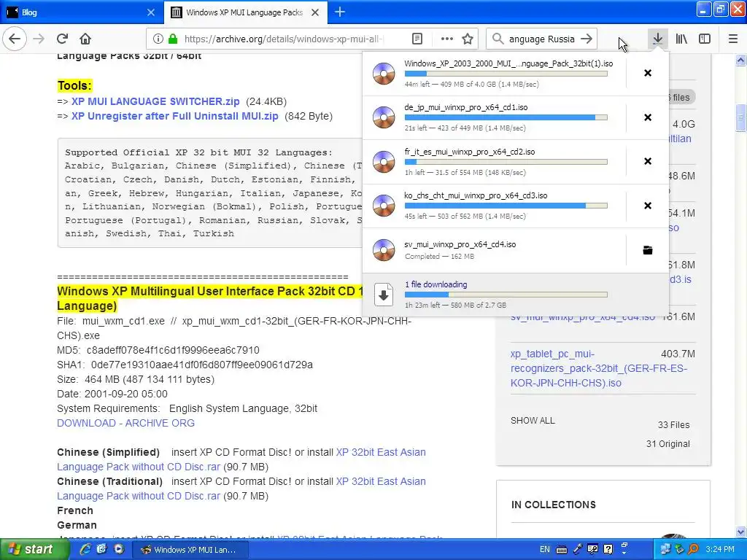
Task: Click the page vertical scrollbar thumb
Action: (x=740, y=117)
